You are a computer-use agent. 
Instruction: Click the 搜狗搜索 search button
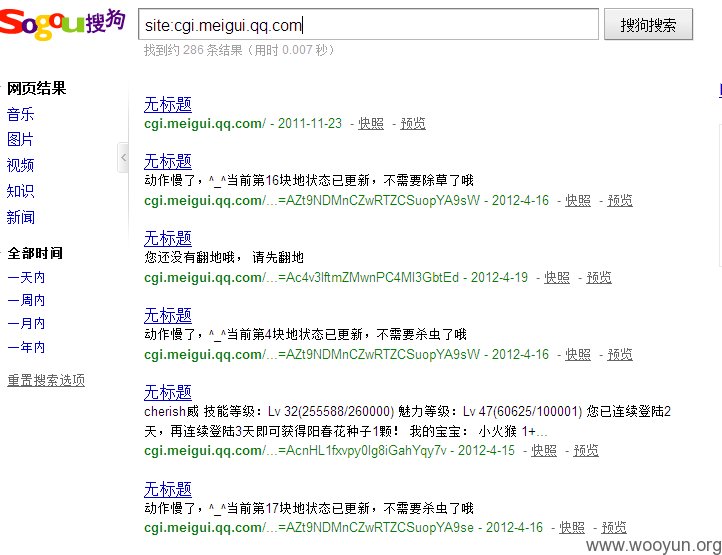click(x=648, y=24)
